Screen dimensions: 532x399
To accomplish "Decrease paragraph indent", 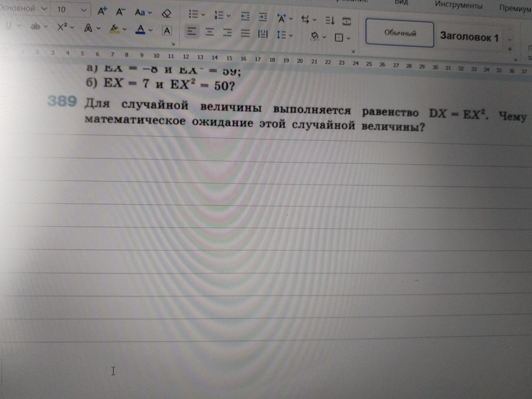I will (245, 16).
